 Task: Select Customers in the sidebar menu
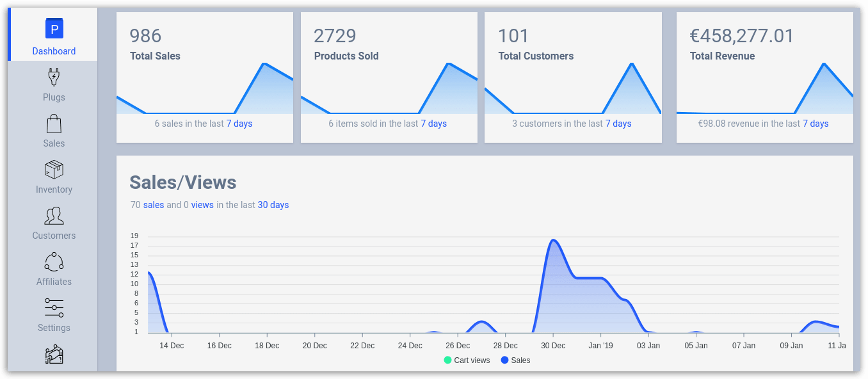coord(54,235)
